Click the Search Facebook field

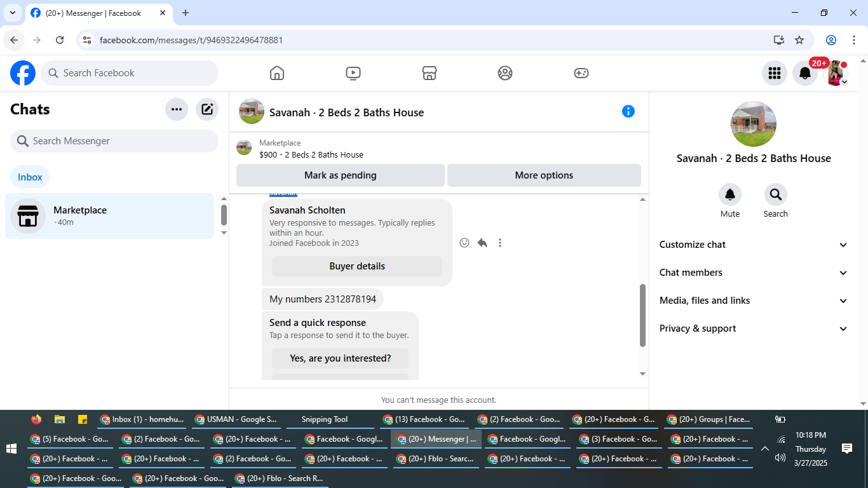(130, 73)
